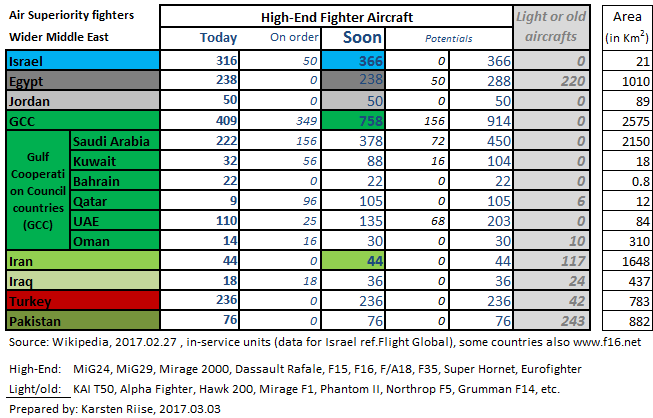Select the High-End Fighter Aircraft header

[x=336, y=17]
